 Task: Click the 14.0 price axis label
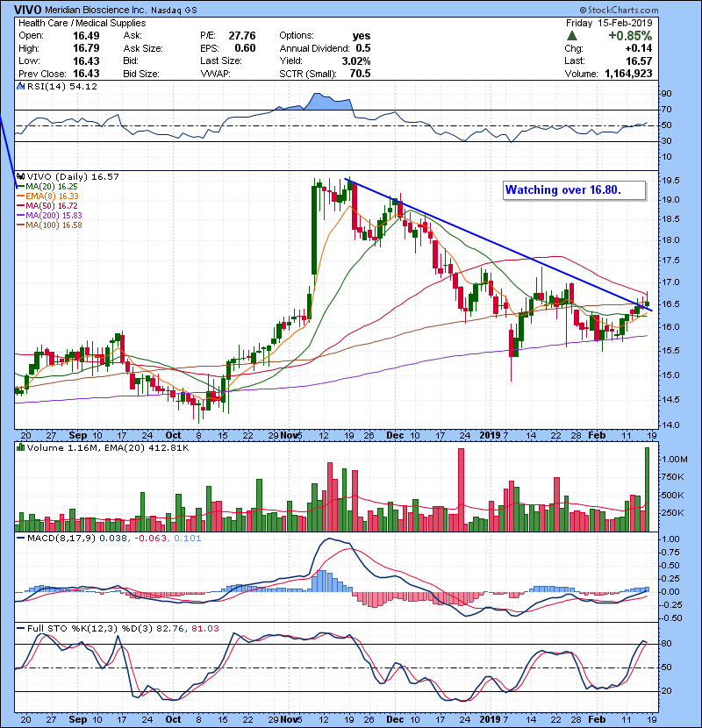(670, 425)
